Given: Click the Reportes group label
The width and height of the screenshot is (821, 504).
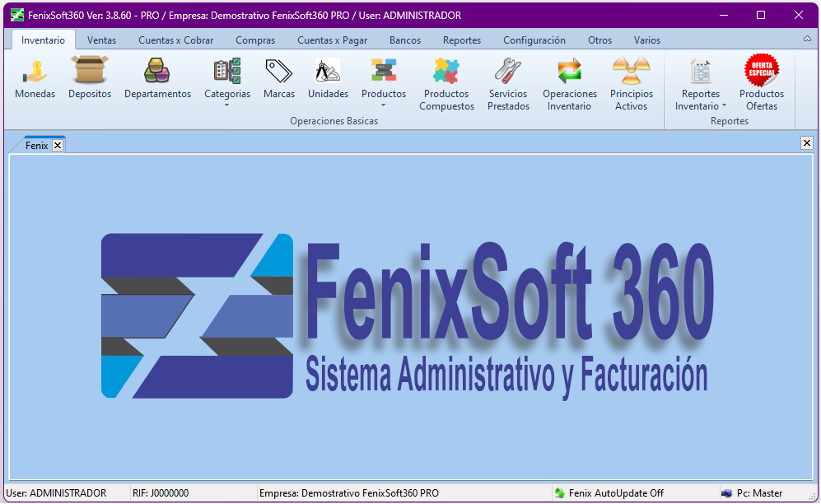Looking at the screenshot, I should [730, 121].
